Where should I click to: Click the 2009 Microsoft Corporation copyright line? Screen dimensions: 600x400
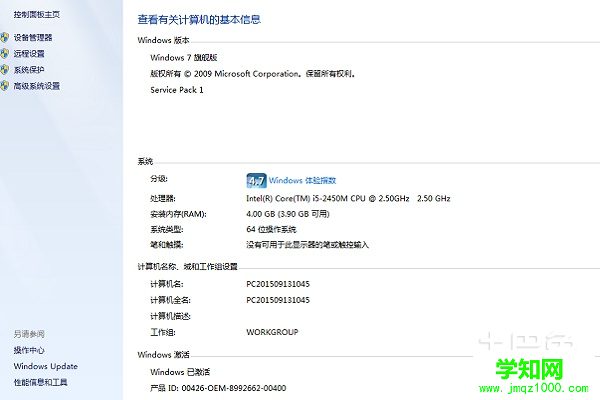253,74
